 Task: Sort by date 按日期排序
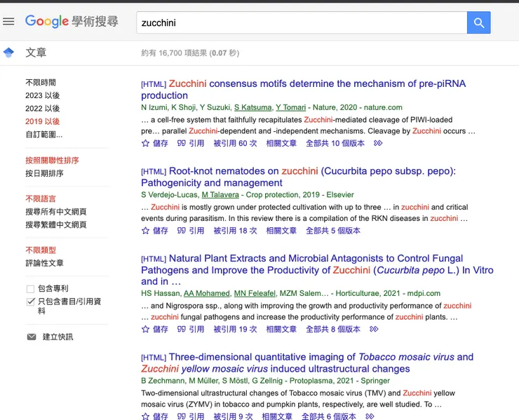44,173
